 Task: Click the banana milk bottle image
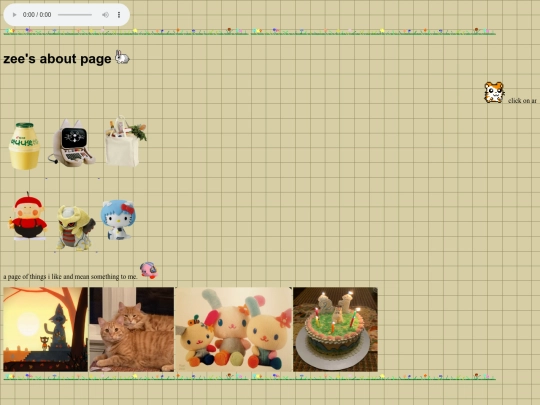tap(24, 146)
